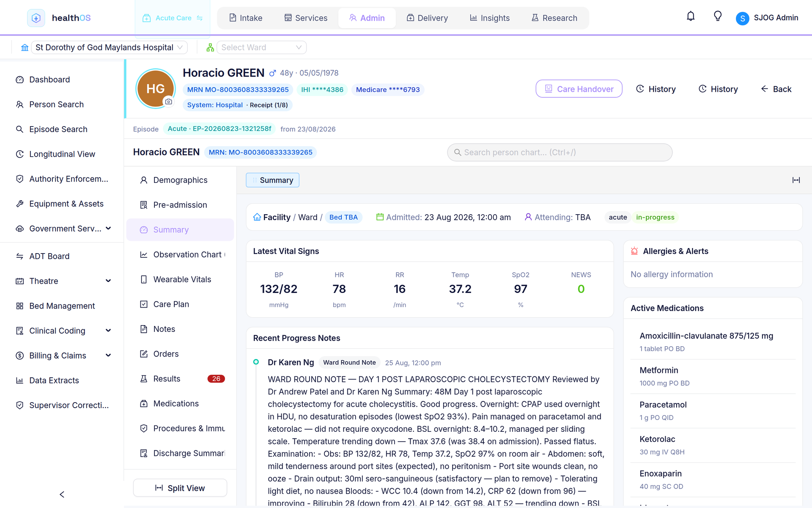
Task: Click the search person chart field
Action: point(560,152)
